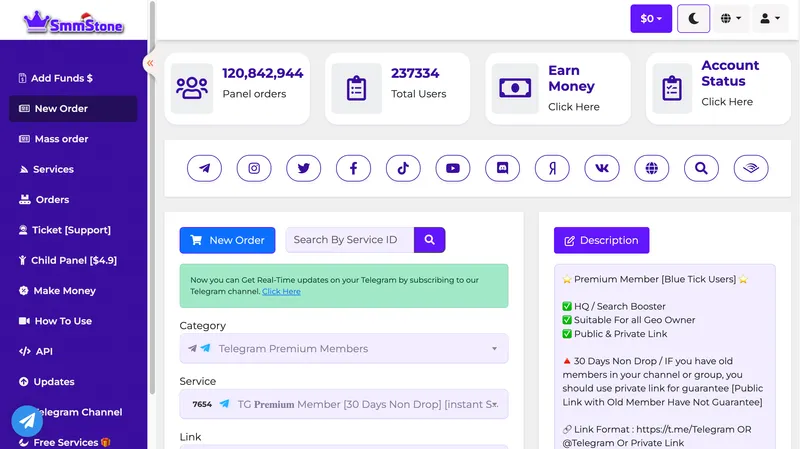Select the layered stack category icon
The image size is (800, 449).
tap(751, 168)
